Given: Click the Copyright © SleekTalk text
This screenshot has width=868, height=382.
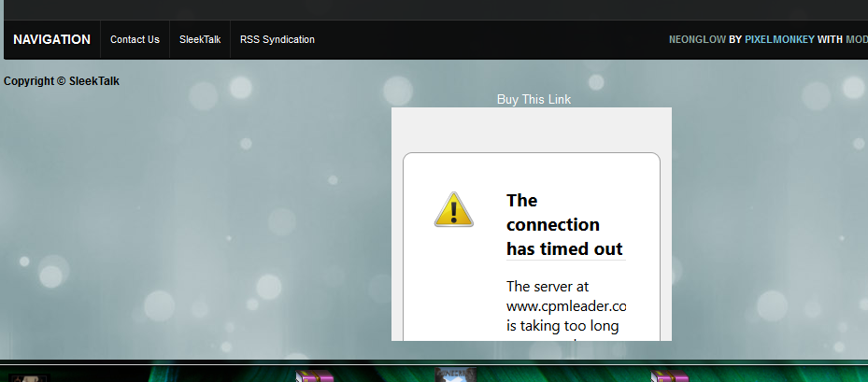Looking at the screenshot, I should coord(62,81).
